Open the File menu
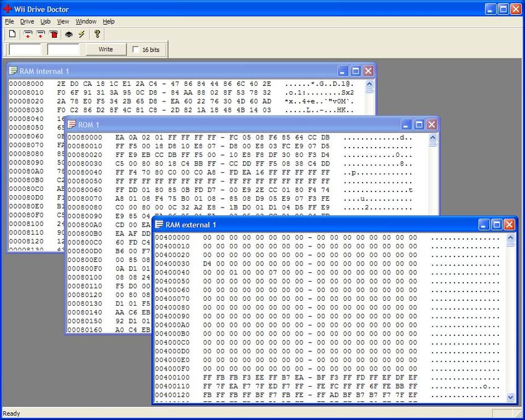Viewport: 525px width, 420px height. (9, 22)
